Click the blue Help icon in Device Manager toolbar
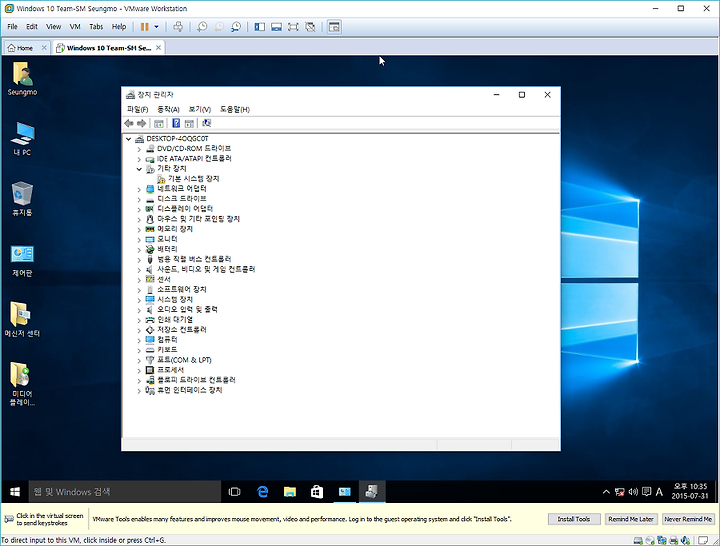This screenshot has height=546, width=720. pyautogui.click(x=176, y=123)
